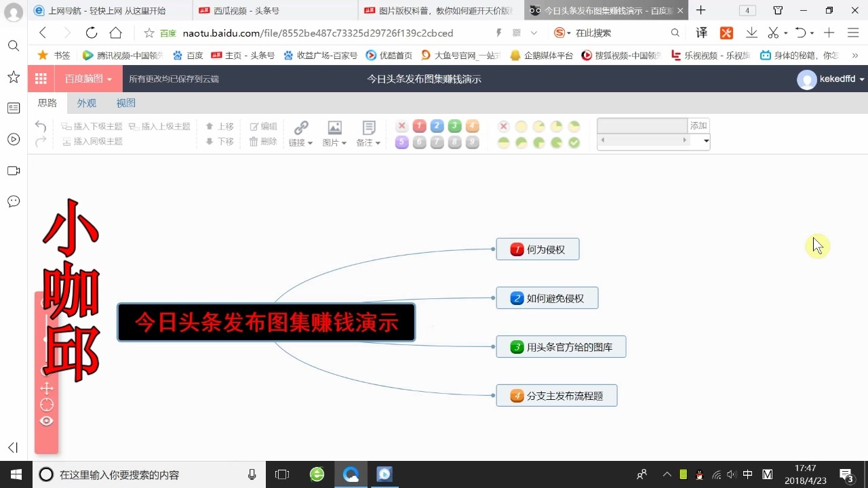
Task: Refresh the page with reload icon
Action: (x=92, y=33)
